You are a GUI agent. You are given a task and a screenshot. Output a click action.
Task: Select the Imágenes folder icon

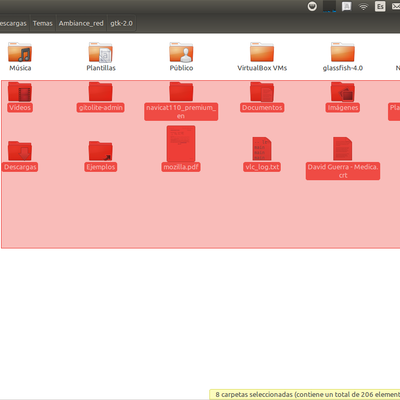(x=343, y=92)
